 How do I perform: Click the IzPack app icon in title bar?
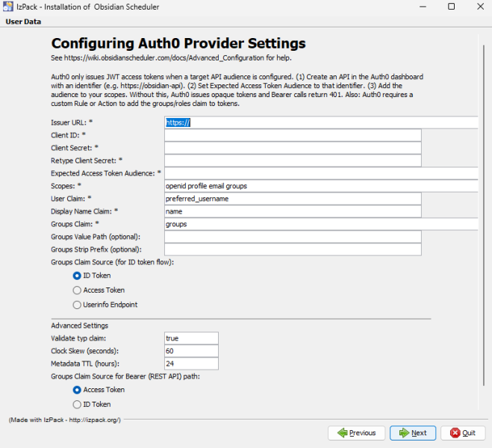click(8, 6)
